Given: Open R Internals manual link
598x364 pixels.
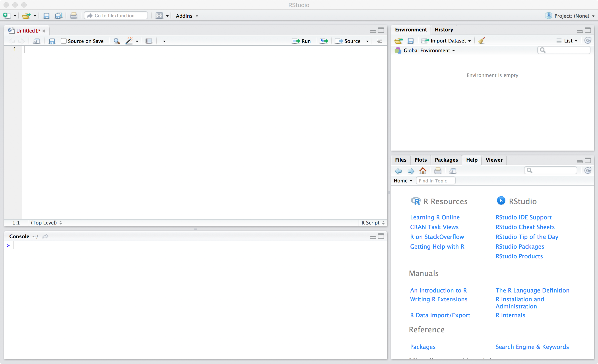Looking at the screenshot, I should coord(510,315).
